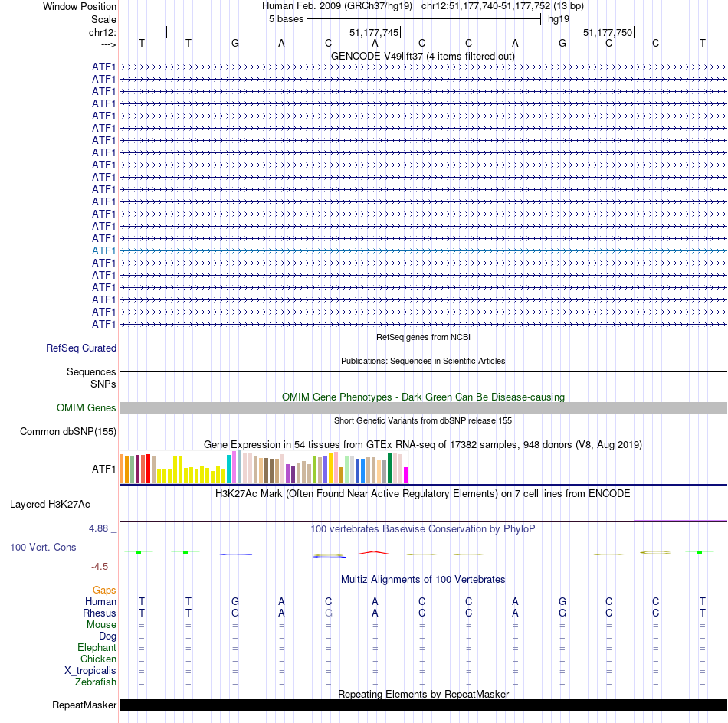Click the Human Feb. 2009 (GRCh37/hg19) assembly text
Screen dimensions: 728x723
click(337, 6)
